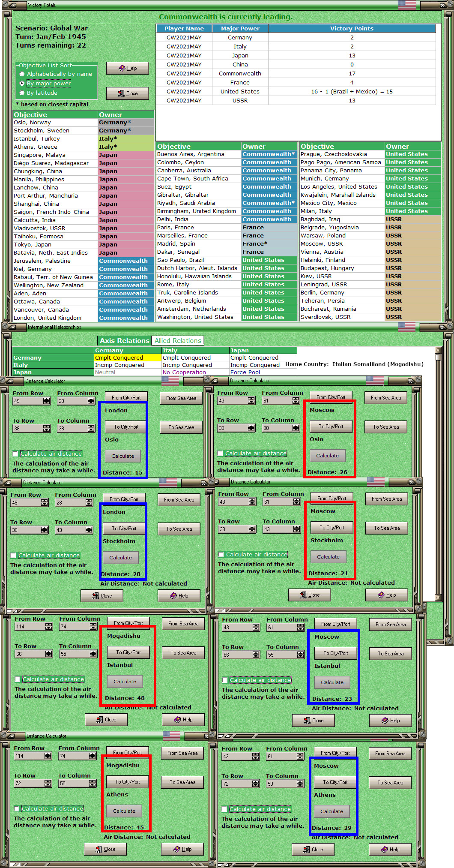Image resolution: width=454 pixels, height=868 pixels.
Task: Close the Moscow-to-Athens calculator via Close button
Action: [313, 850]
